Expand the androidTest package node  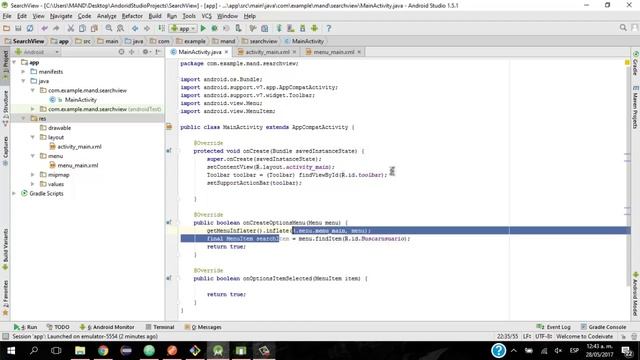33,109
